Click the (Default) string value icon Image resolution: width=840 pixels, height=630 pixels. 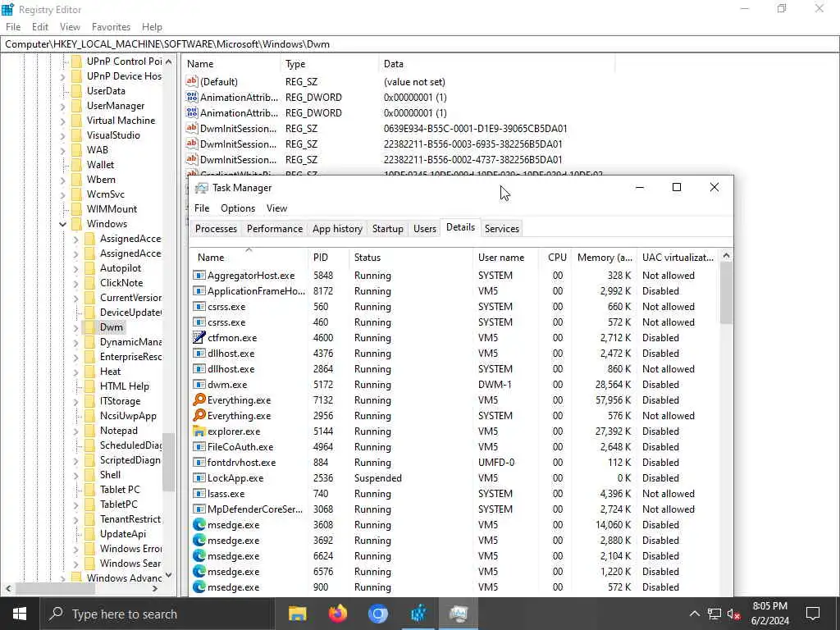(192, 81)
